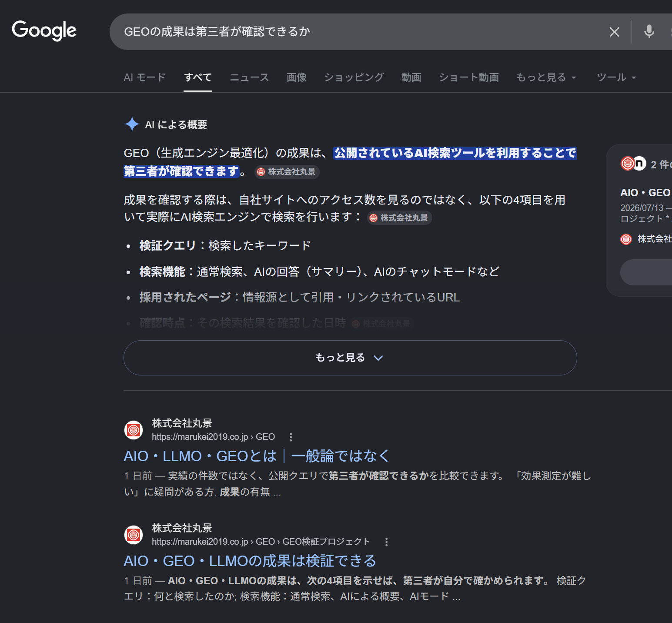Click the highlighted AI overview answer text

pos(350,162)
